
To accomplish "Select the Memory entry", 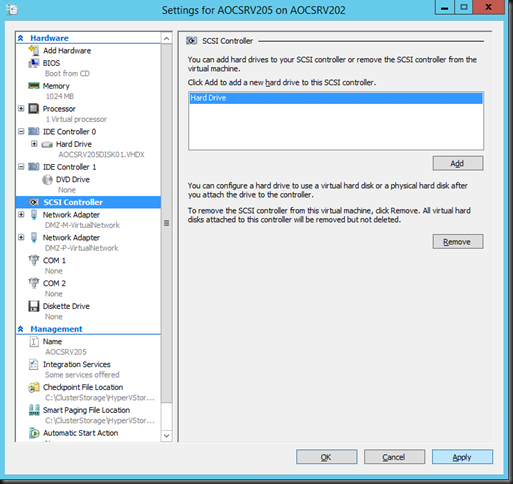I will pyautogui.click(x=56, y=86).
